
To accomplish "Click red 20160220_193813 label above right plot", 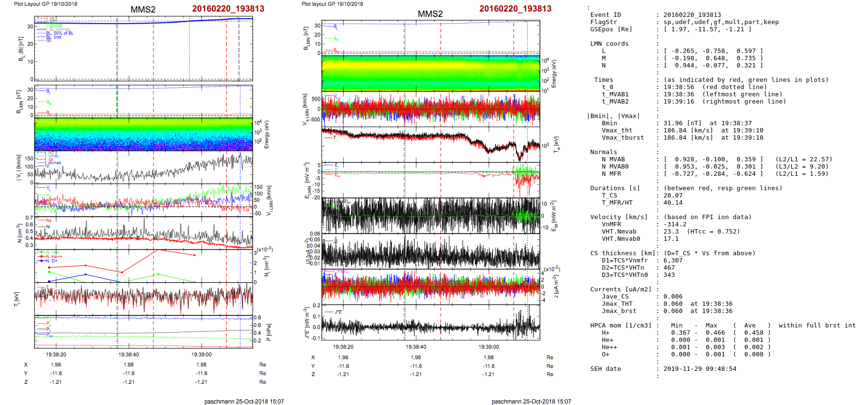I will (x=515, y=9).
